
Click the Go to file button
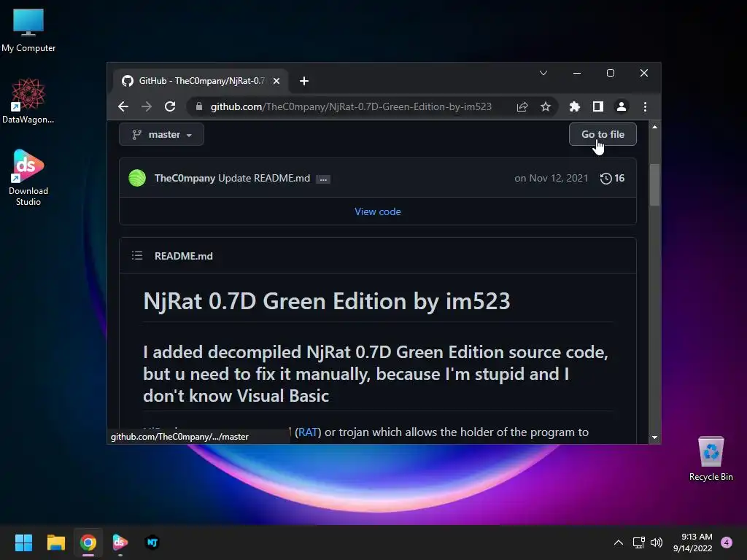603,134
